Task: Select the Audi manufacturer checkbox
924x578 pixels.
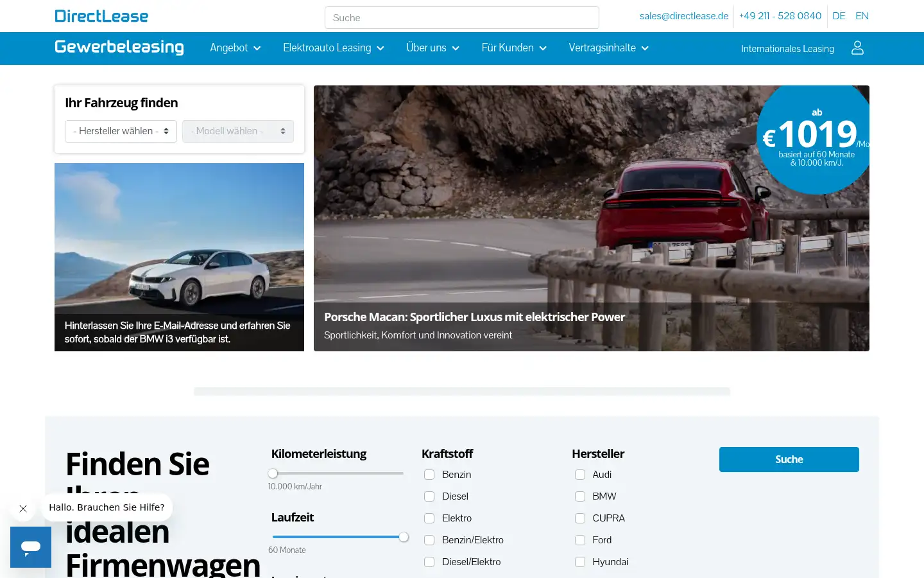Action: [x=580, y=475]
